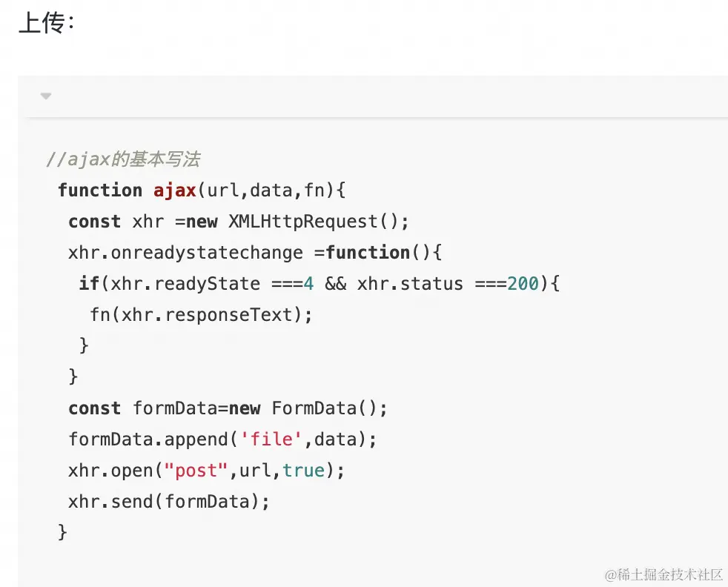Click the 'file' string literal
Screen dimensions: 728x587
pyautogui.click(x=271, y=440)
